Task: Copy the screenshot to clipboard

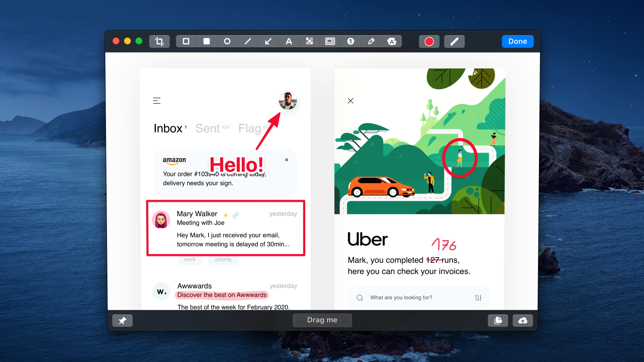Action: pyautogui.click(x=498, y=321)
